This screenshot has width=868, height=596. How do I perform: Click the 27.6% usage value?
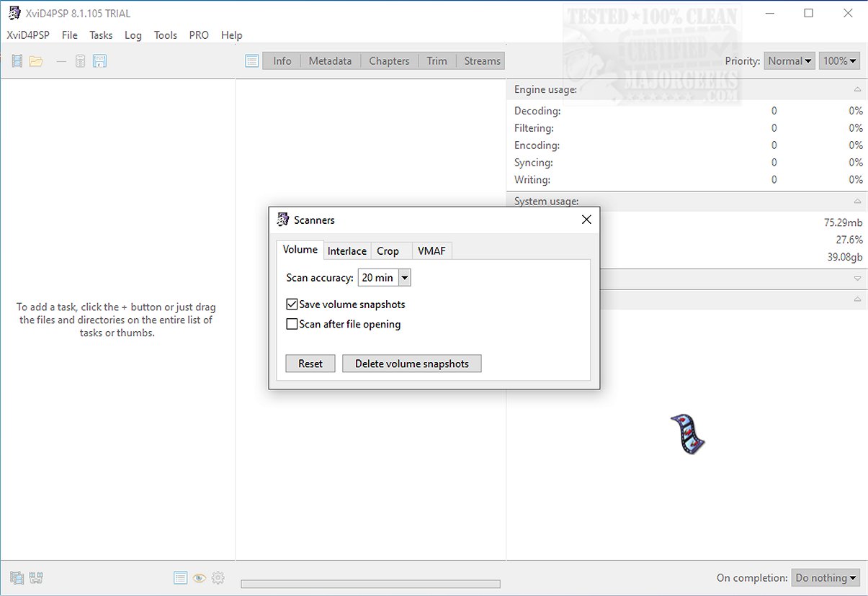pos(849,240)
